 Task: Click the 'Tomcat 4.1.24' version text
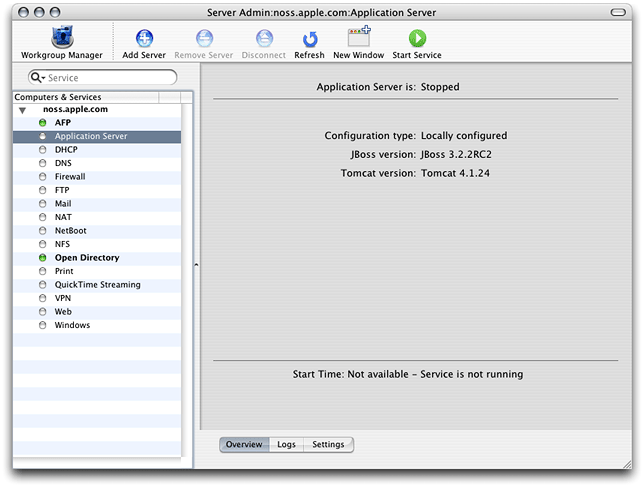[x=455, y=173]
